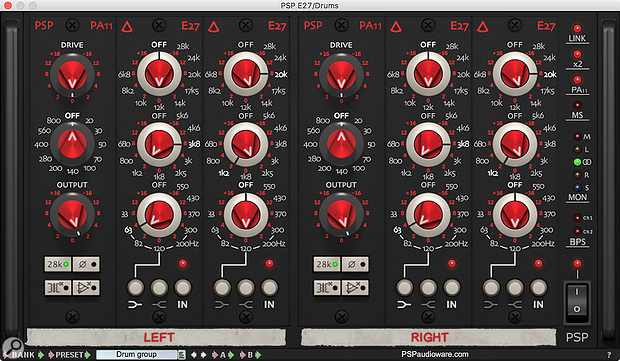Open help with the question mark
620x361 pixels.
point(609,355)
